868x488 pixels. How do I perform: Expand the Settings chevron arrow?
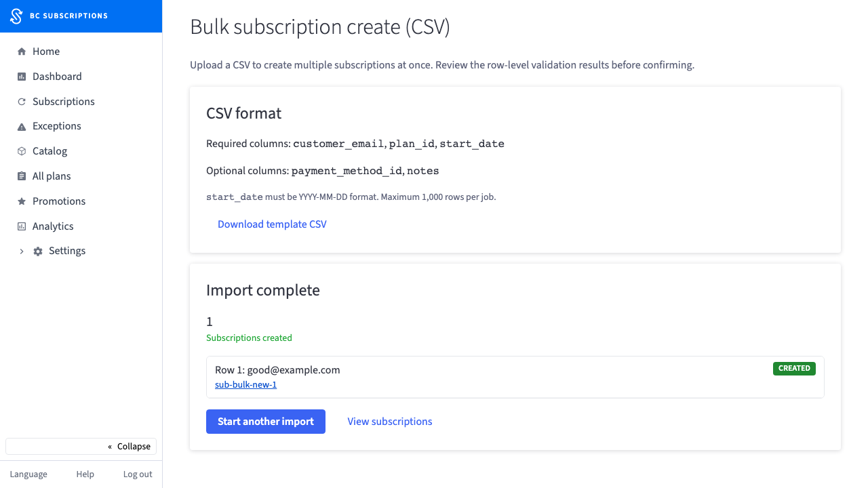point(22,251)
